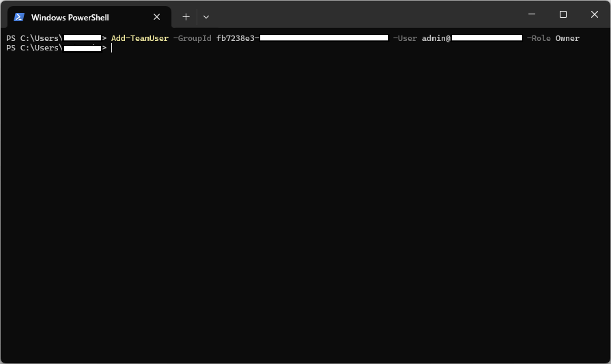The image size is (611, 364).
Task: Click the -GroupId parameter text
Action: [192, 38]
